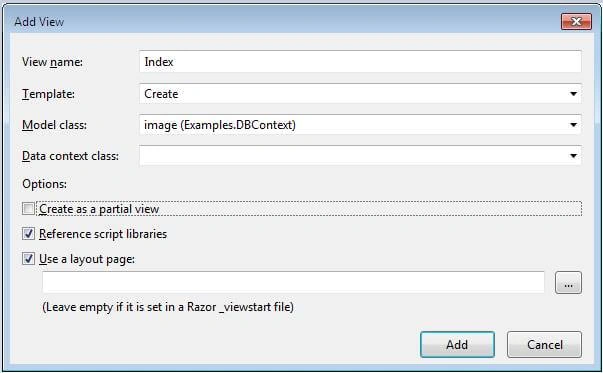The height and width of the screenshot is (373, 603).
Task: Click the Model class label
Action: [x=55, y=125]
